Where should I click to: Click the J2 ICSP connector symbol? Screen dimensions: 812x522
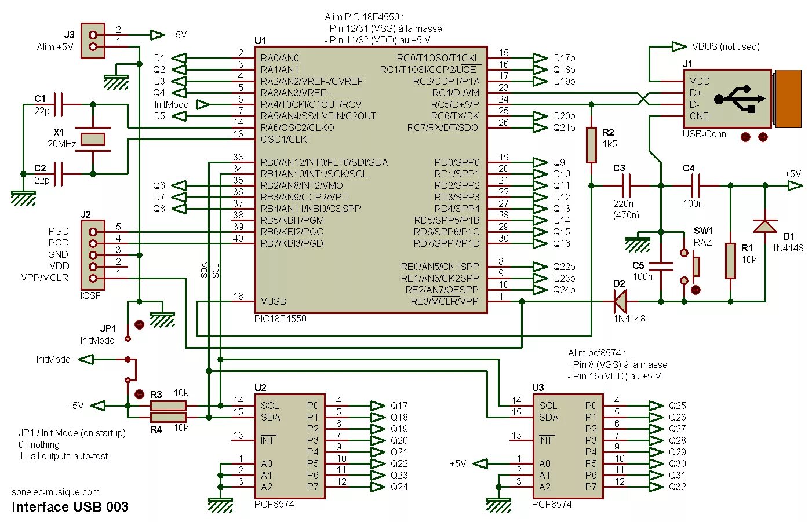(x=93, y=255)
